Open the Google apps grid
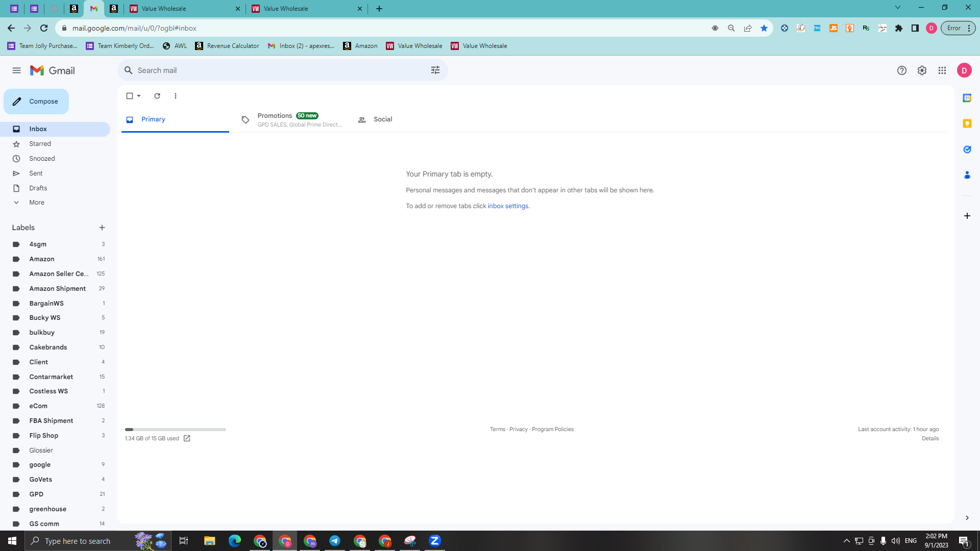Image resolution: width=980 pixels, height=551 pixels. [942, 70]
